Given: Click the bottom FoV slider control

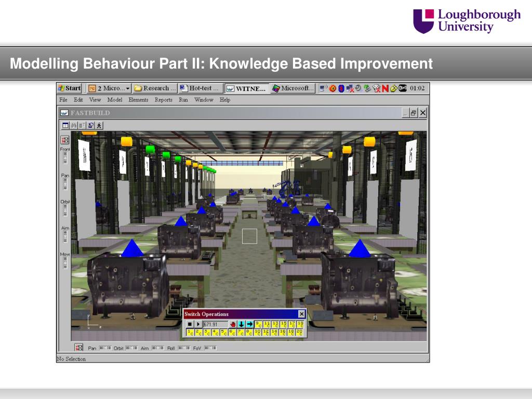Looking at the screenshot, I should pyautogui.click(x=210, y=348).
